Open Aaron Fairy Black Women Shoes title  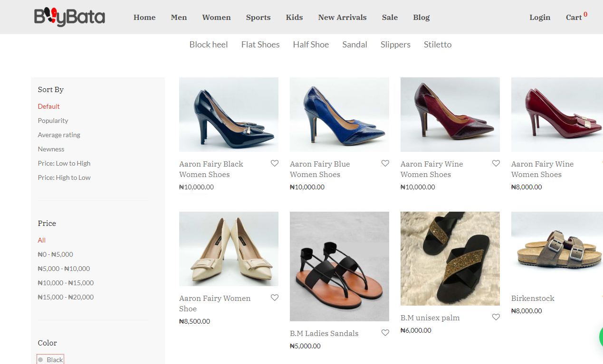tap(211, 169)
